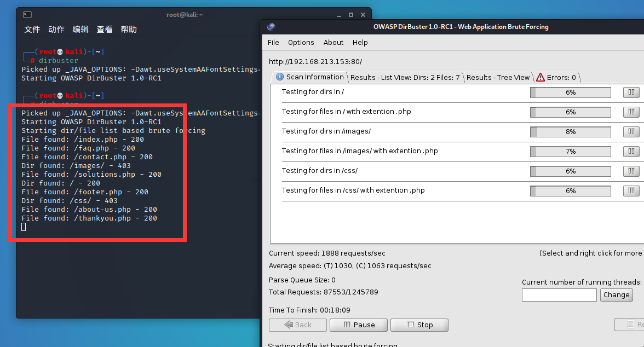Open terminal 文件 (File) menu

(x=32, y=29)
